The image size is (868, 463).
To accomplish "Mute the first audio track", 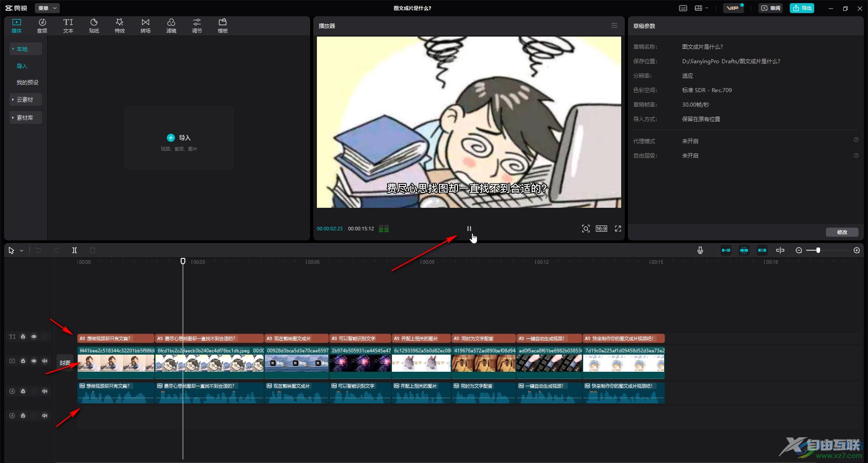I will coord(45,391).
